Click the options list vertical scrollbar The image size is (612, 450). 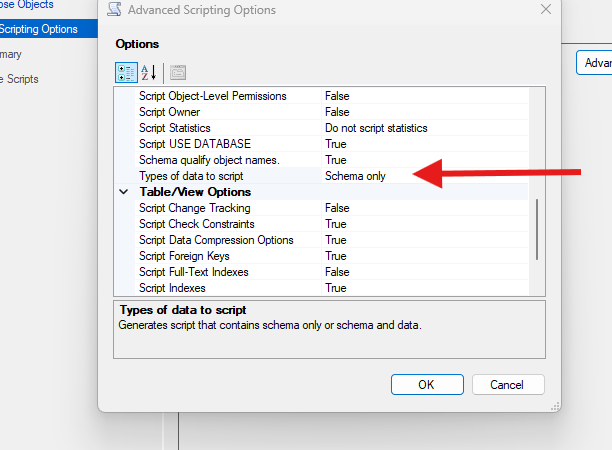(538, 228)
